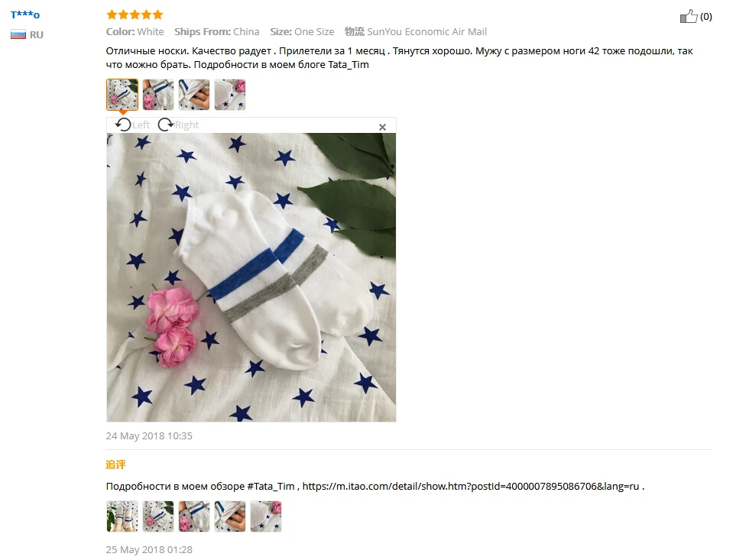Image resolution: width=736 pixels, height=560 pixels.
Task: View the third review thumbnail
Action: tap(194, 95)
